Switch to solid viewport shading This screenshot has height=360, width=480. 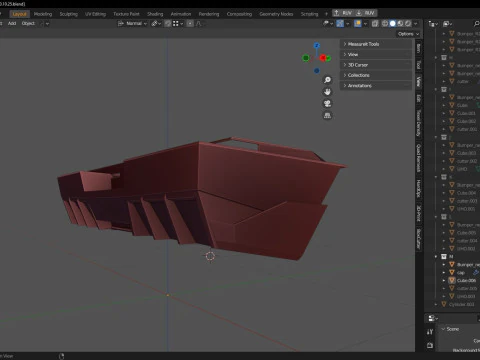coord(393,24)
